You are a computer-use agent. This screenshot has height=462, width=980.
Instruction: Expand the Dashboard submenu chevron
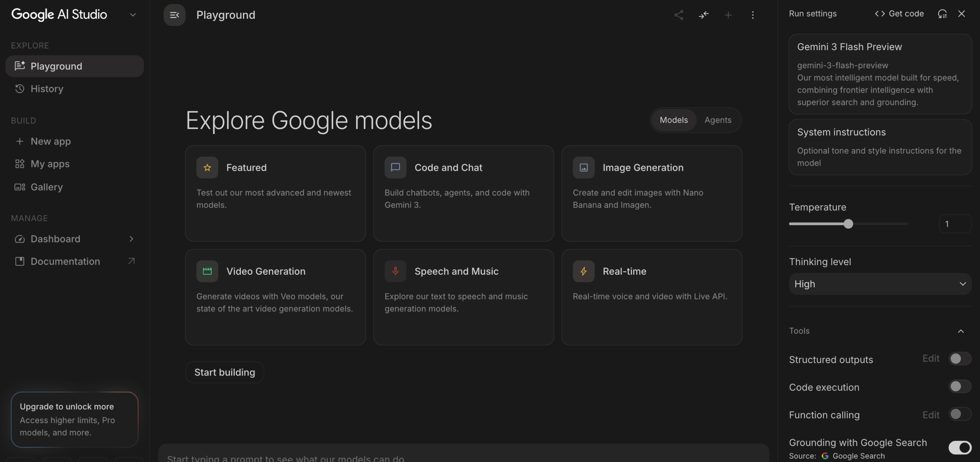point(131,239)
